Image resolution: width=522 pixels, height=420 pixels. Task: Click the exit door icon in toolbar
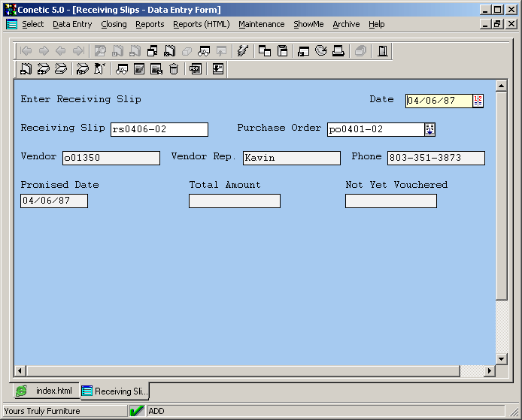click(383, 51)
